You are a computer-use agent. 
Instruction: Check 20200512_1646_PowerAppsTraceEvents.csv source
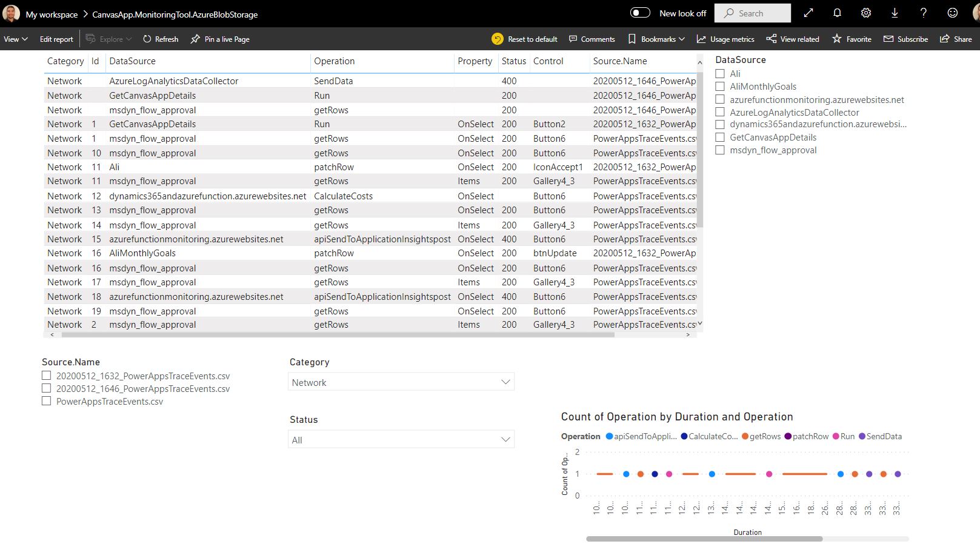[46, 388]
